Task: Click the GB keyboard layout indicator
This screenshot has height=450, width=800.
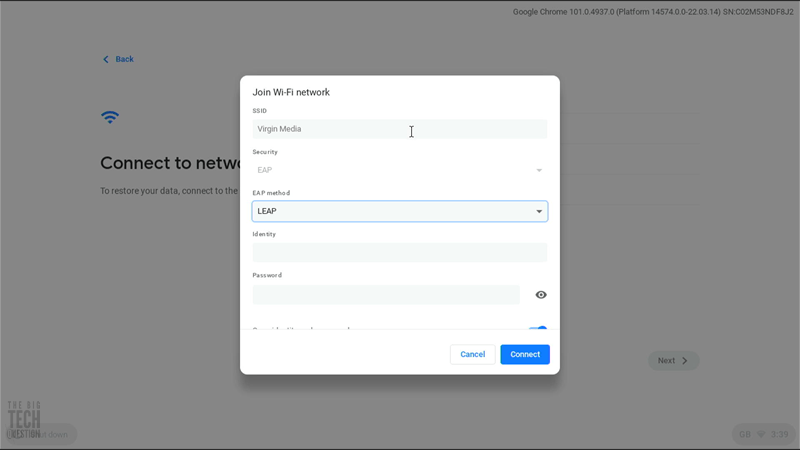Action: [x=745, y=434]
